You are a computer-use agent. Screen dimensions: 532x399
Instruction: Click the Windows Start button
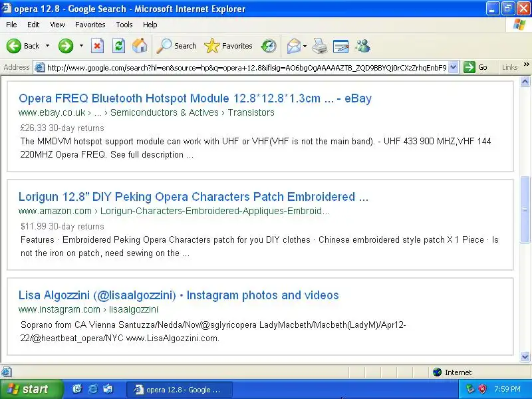pyautogui.click(x=31, y=389)
